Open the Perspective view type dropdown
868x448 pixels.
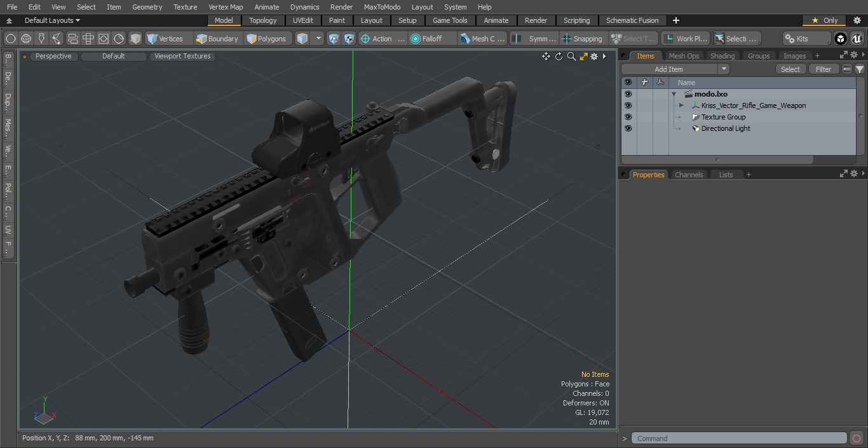53,57
